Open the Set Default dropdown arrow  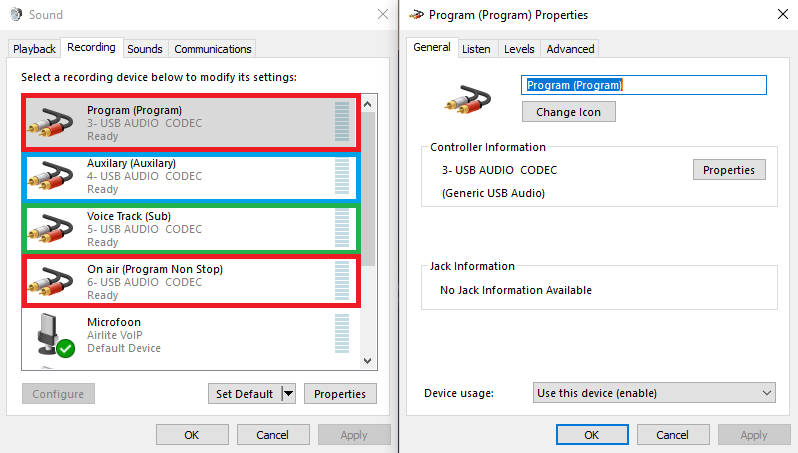coord(289,394)
